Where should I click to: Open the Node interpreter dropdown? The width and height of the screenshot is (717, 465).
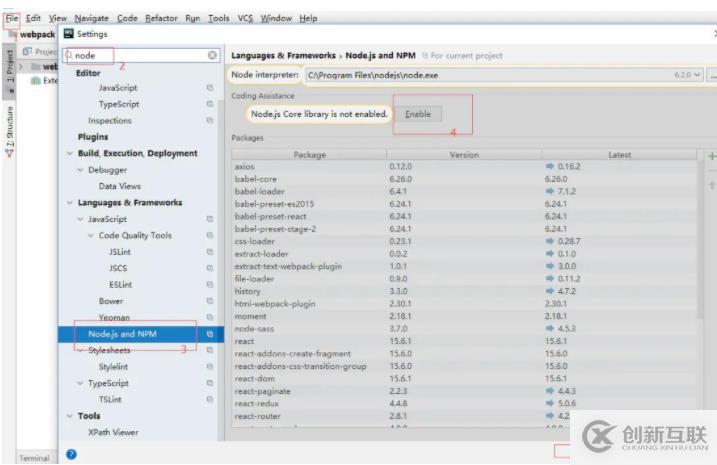click(x=697, y=76)
